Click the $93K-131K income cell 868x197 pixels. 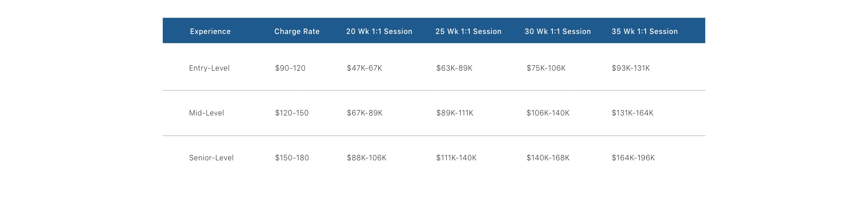[631, 68]
